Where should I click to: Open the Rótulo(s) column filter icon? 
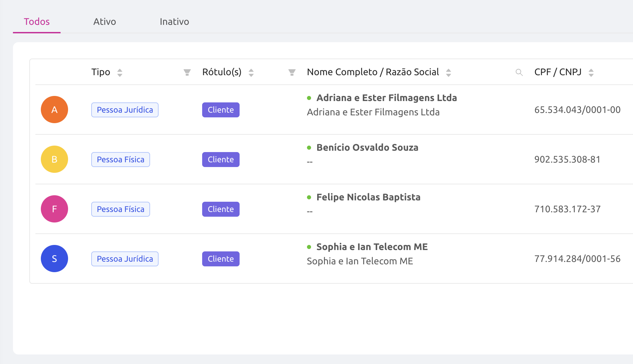point(292,72)
